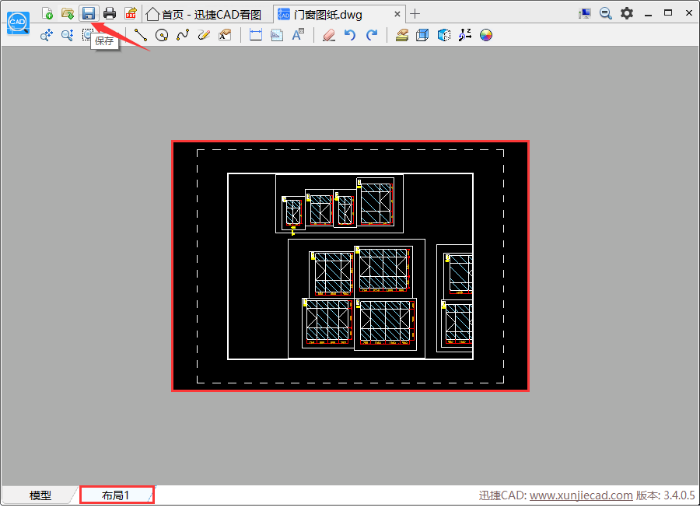This screenshot has width=700, height=506.
Task: Click the Print icon in toolbar
Action: 110,13
